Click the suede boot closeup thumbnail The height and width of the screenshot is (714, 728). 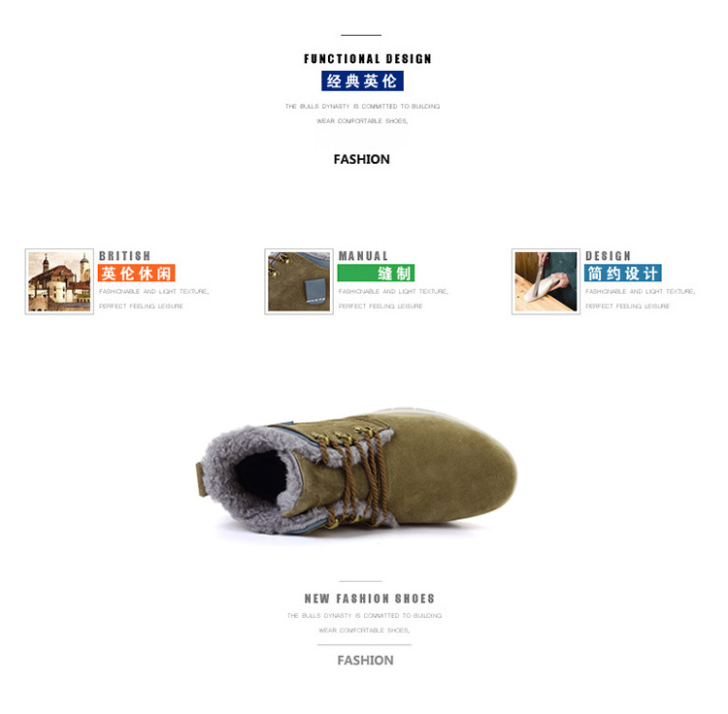tap(299, 281)
